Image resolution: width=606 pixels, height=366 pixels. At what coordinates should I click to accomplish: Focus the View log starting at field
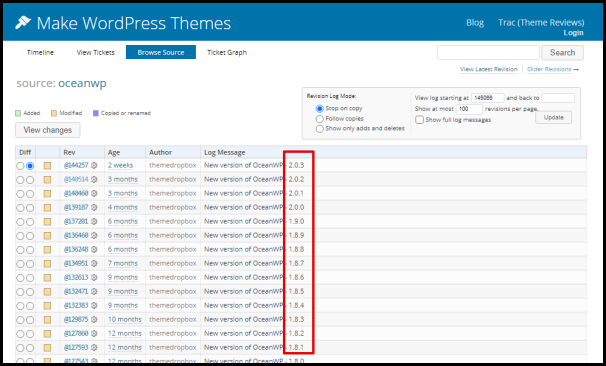(487, 98)
